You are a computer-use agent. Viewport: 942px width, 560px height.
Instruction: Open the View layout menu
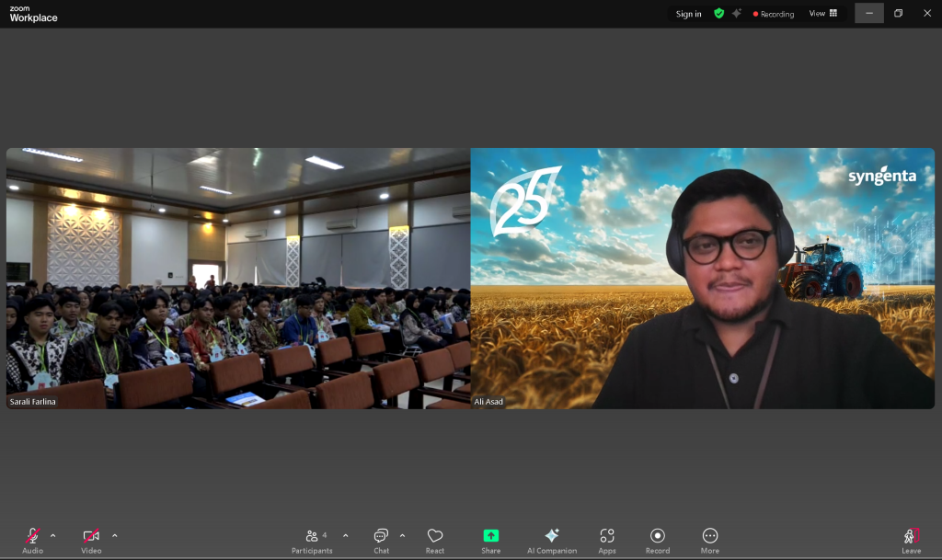822,14
